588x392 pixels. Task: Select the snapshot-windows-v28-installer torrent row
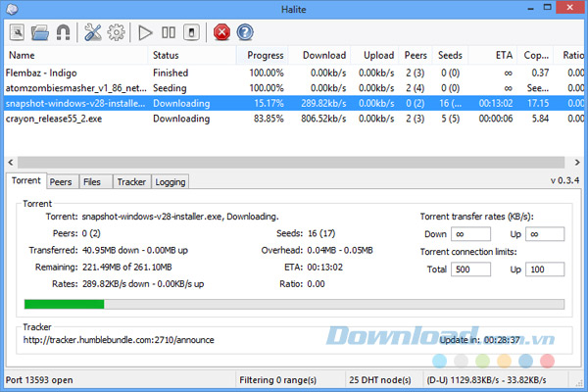(x=294, y=103)
